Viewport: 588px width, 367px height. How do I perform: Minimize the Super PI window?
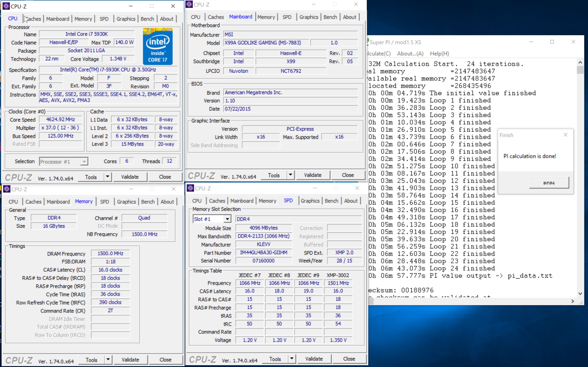pyautogui.click(x=531, y=42)
